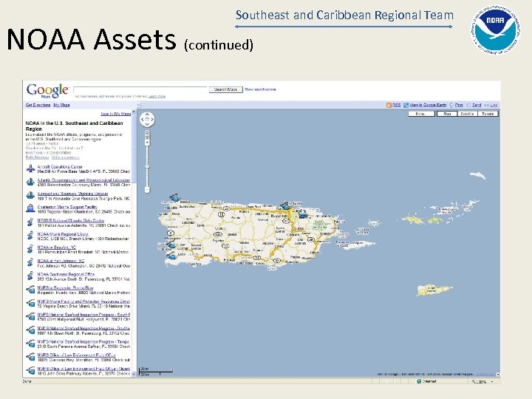Open the Get Directions tab
This screenshot has width=532, height=399.
click(x=38, y=105)
